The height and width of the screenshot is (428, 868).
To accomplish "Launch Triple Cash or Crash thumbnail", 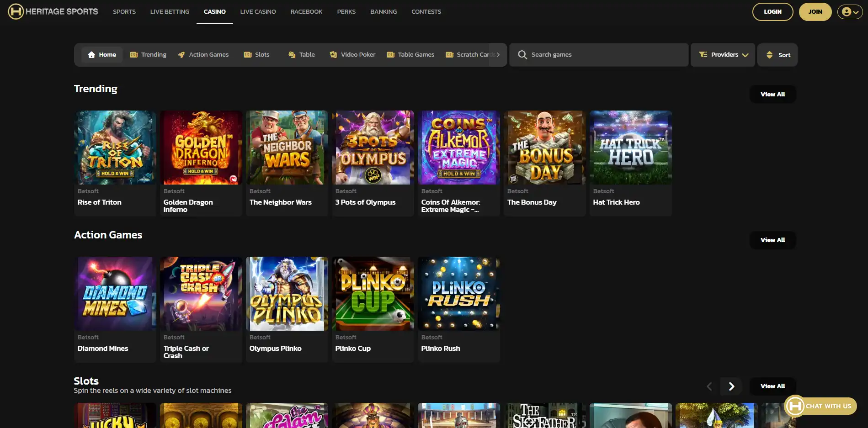I will tap(201, 294).
